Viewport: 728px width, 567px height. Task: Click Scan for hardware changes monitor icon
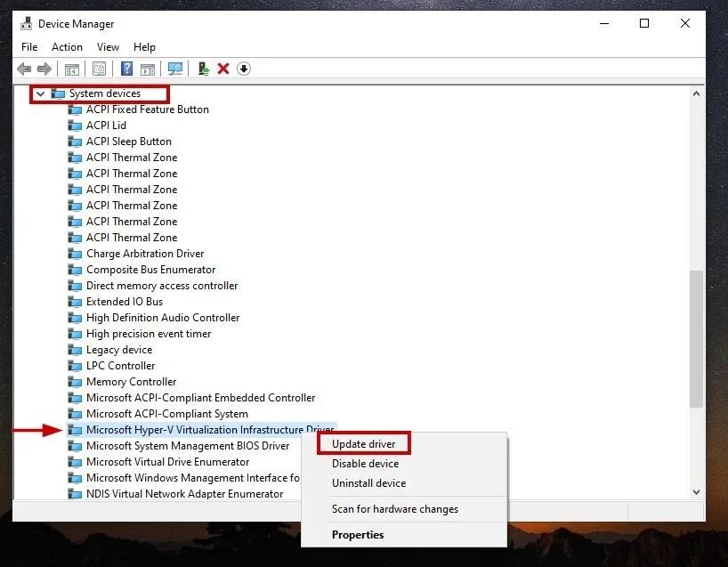point(175,69)
